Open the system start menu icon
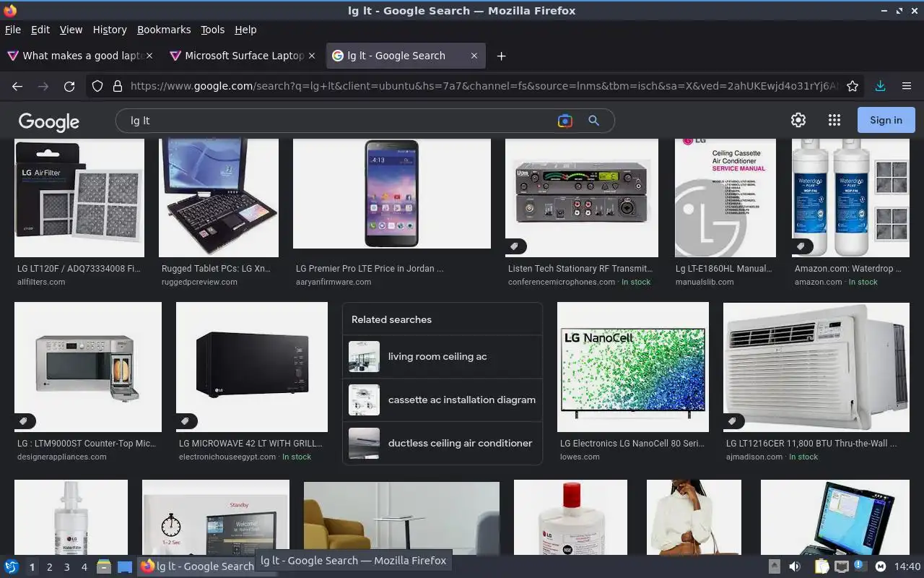This screenshot has height=578, width=924. [x=12, y=566]
